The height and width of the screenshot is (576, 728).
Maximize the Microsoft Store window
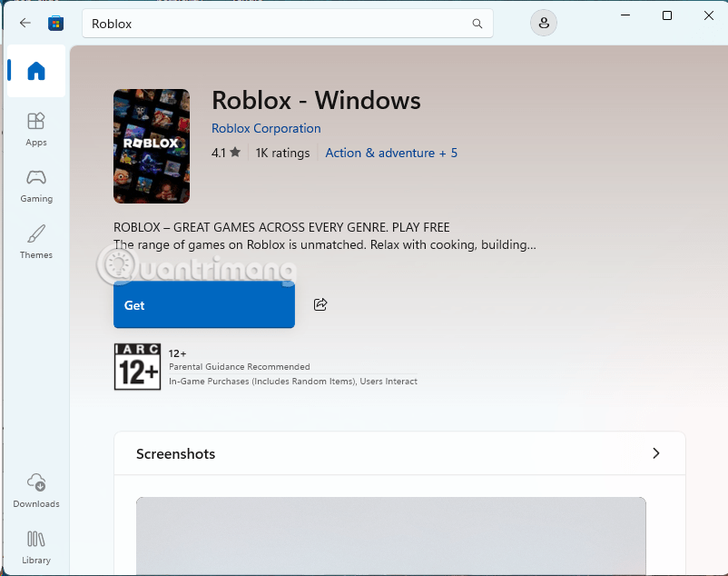(x=666, y=15)
